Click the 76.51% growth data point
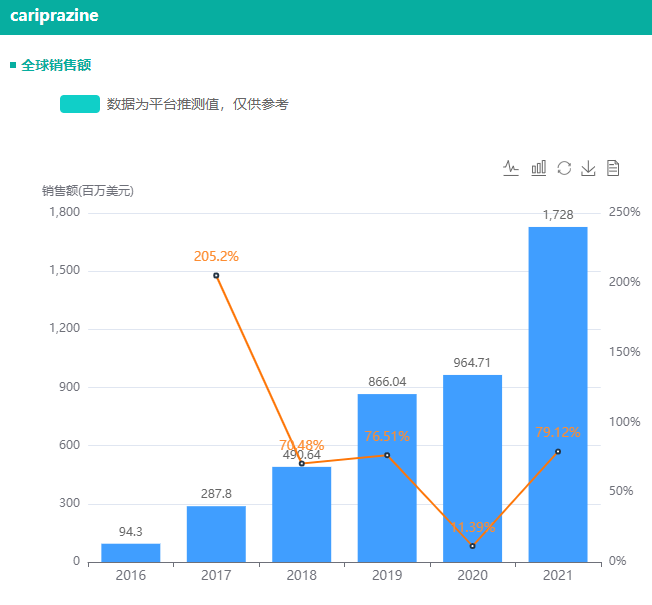 click(x=387, y=455)
